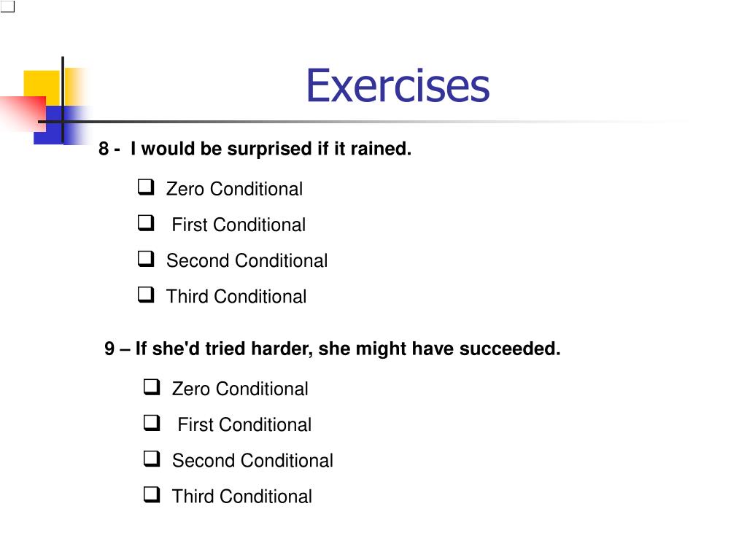Click the red gradient square in logo

[x=23, y=113]
